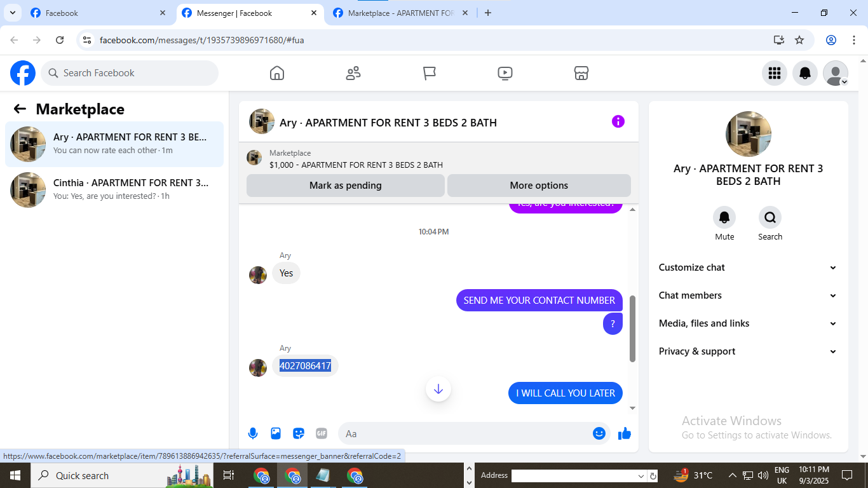Reload the page in Chrome
This screenshot has height=488, width=868.
coord(60,40)
